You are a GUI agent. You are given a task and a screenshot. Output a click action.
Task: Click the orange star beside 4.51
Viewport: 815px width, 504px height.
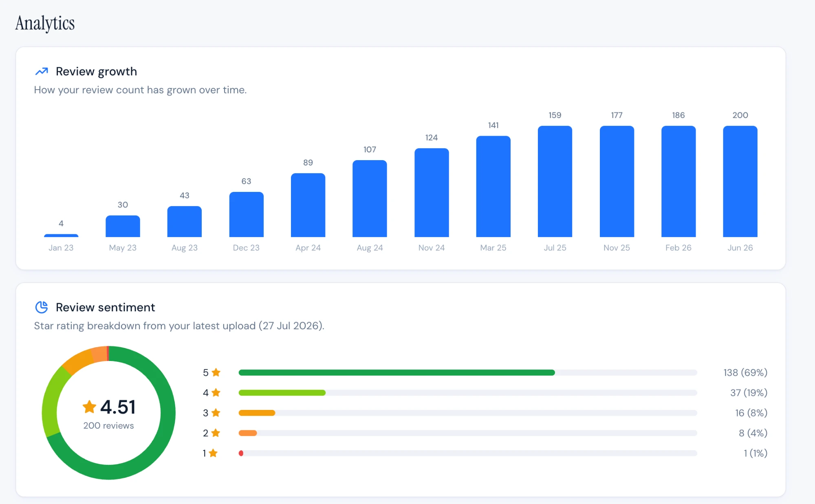coord(89,407)
